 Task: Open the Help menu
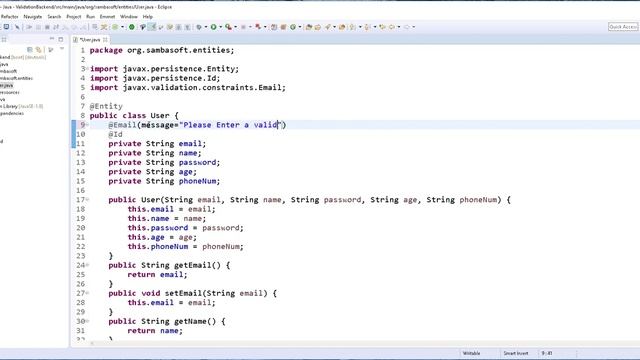(147, 17)
